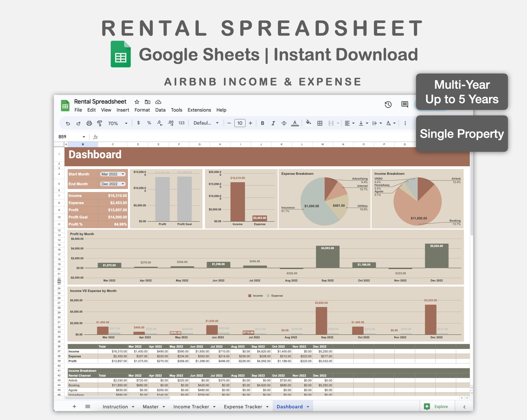Open the fill color bucket
527x420 pixels.
point(308,123)
